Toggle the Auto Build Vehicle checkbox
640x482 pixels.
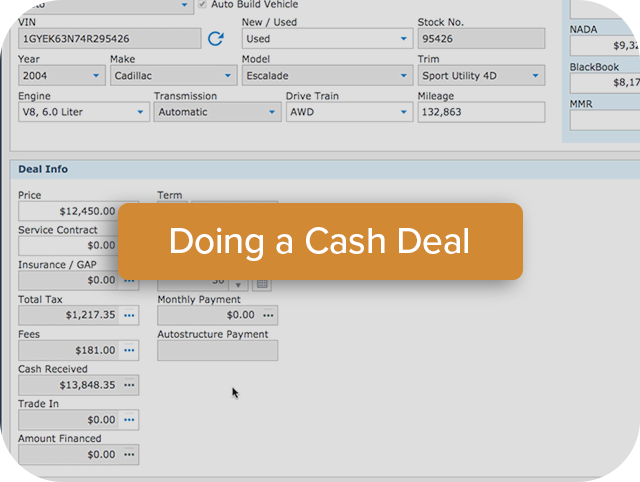click(x=203, y=5)
